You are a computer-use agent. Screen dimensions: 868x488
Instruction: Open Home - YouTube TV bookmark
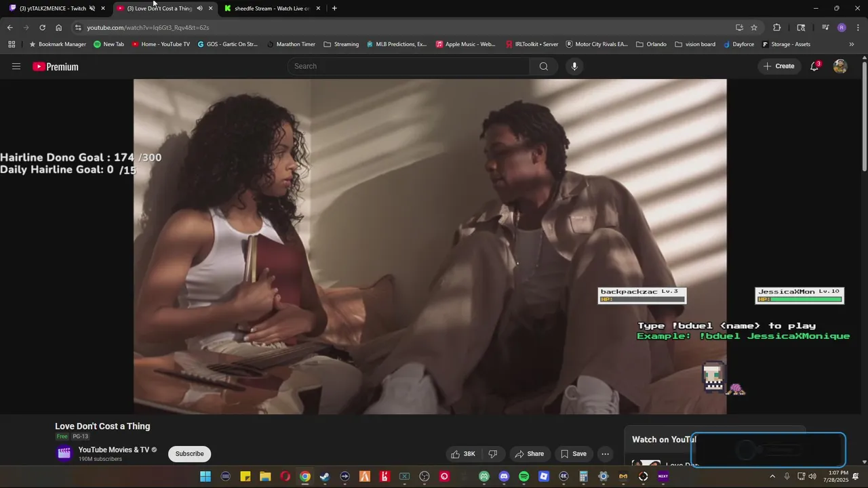click(161, 44)
